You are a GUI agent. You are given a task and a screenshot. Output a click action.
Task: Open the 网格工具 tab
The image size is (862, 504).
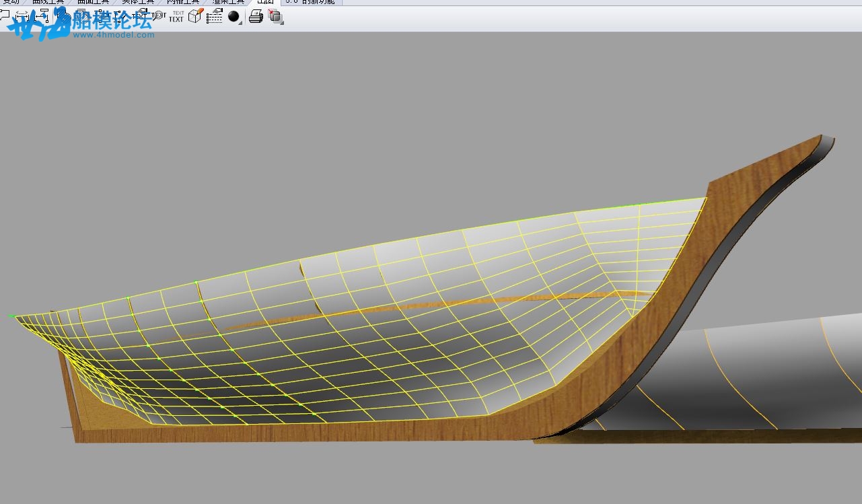[183, 2]
